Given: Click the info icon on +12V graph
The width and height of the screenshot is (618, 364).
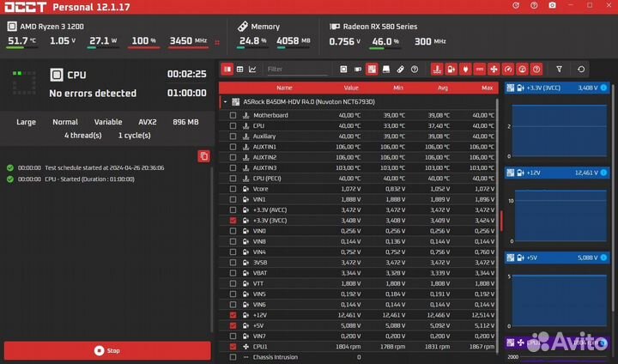Looking at the screenshot, I should tap(603, 173).
